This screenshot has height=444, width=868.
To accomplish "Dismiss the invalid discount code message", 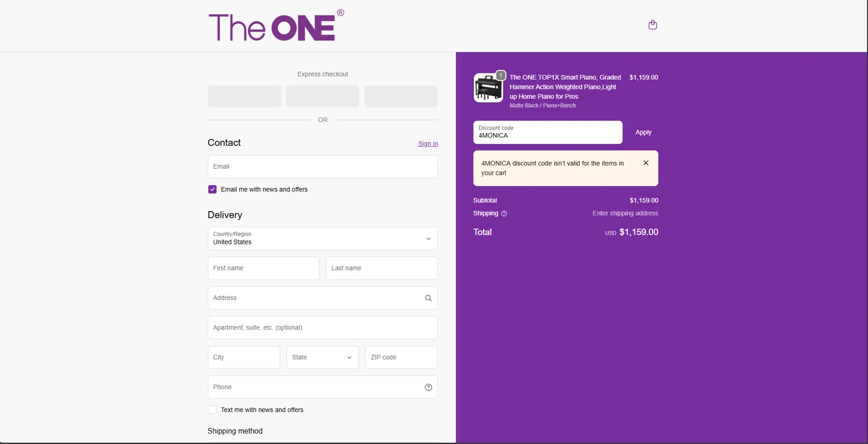I will [646, 163].
